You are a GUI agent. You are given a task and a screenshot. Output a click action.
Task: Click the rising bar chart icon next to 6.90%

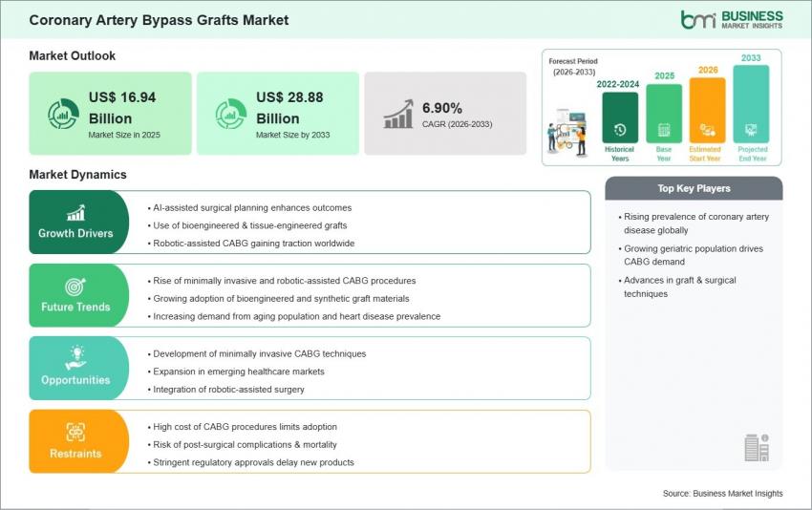tap(398, 114)
